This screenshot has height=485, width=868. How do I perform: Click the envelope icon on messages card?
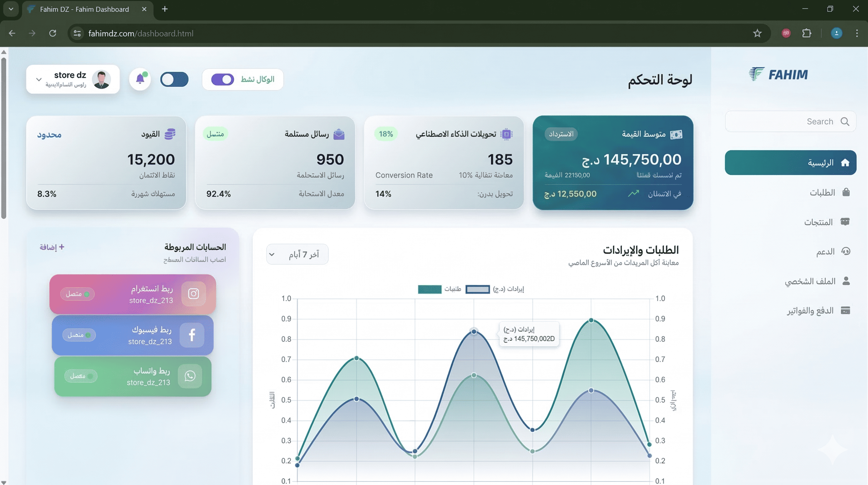click(x=339, y=134)
